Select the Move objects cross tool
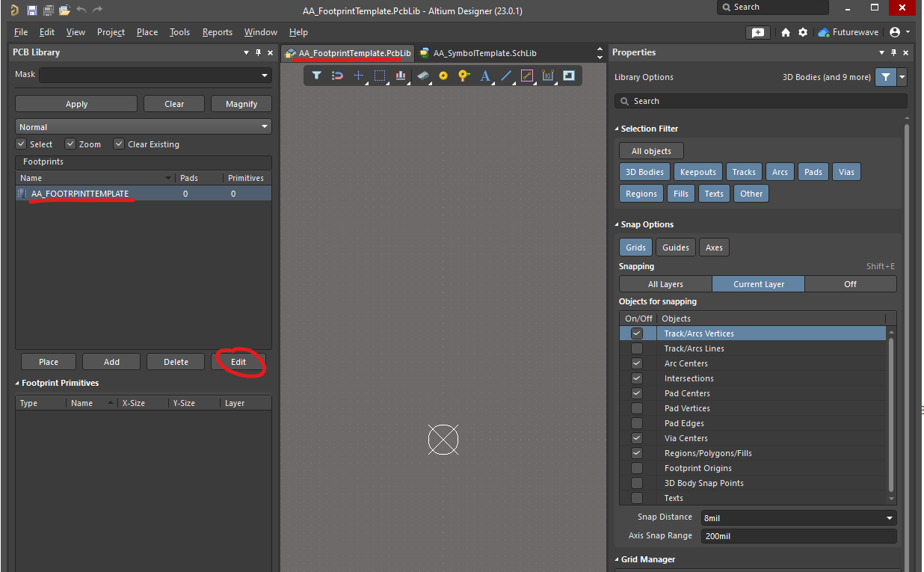 click(358, 76)
